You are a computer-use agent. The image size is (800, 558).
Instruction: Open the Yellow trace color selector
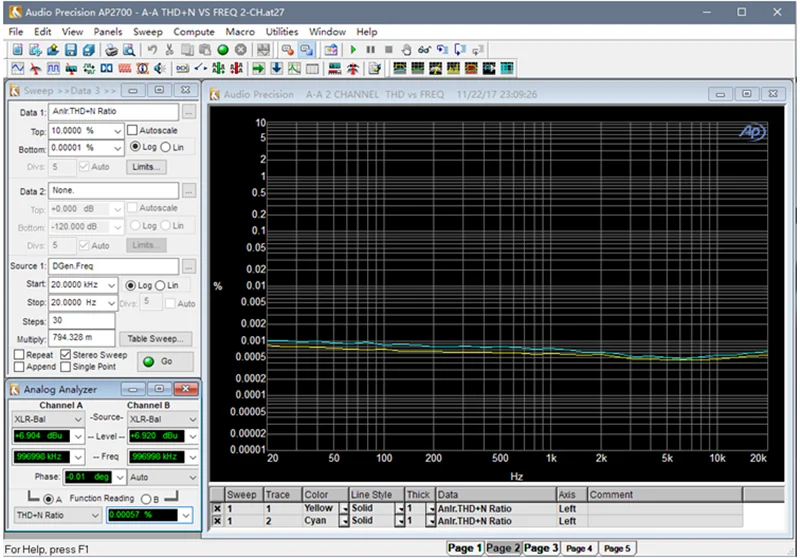coord(343,508)
